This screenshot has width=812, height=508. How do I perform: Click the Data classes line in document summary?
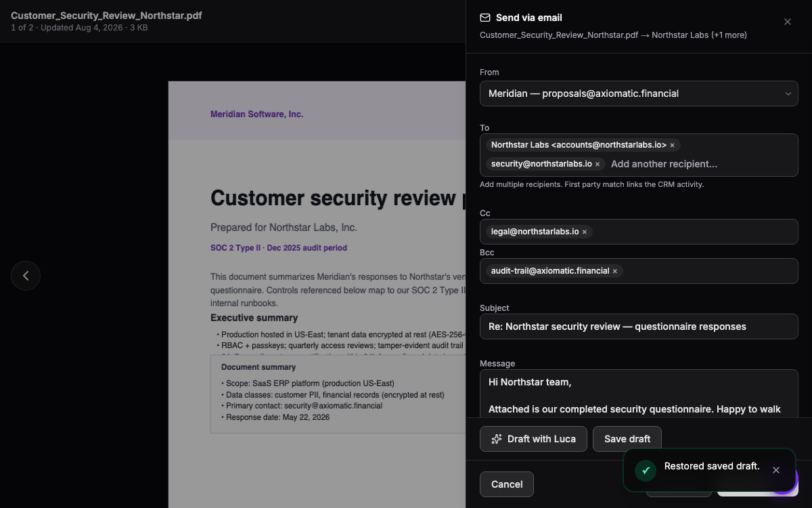click(x=333, y=395)
